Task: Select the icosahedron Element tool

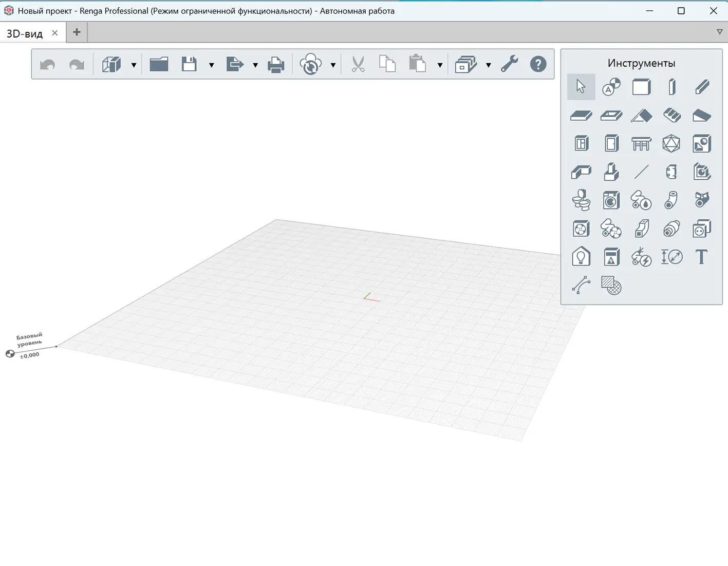Action: click(671, 143)
